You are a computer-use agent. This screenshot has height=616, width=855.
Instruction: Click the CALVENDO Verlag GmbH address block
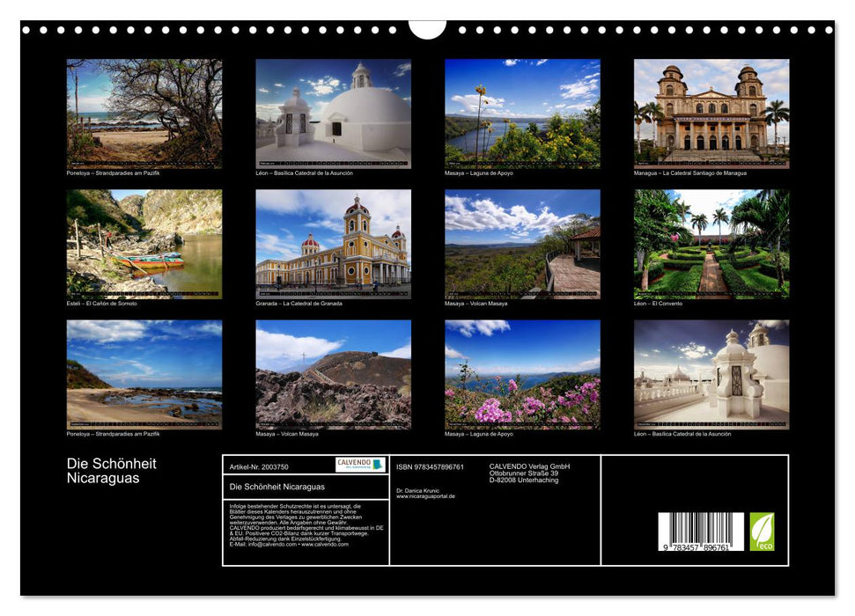pos(528,471)
